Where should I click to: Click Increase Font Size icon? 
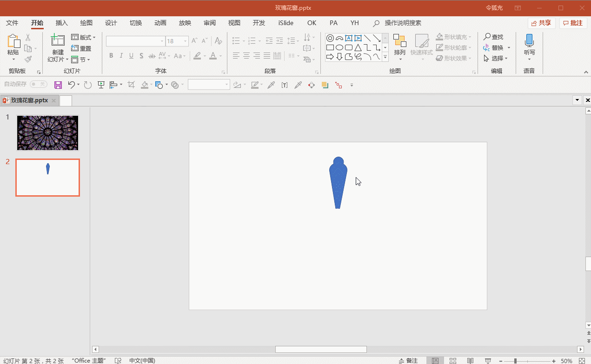point(195,41)
